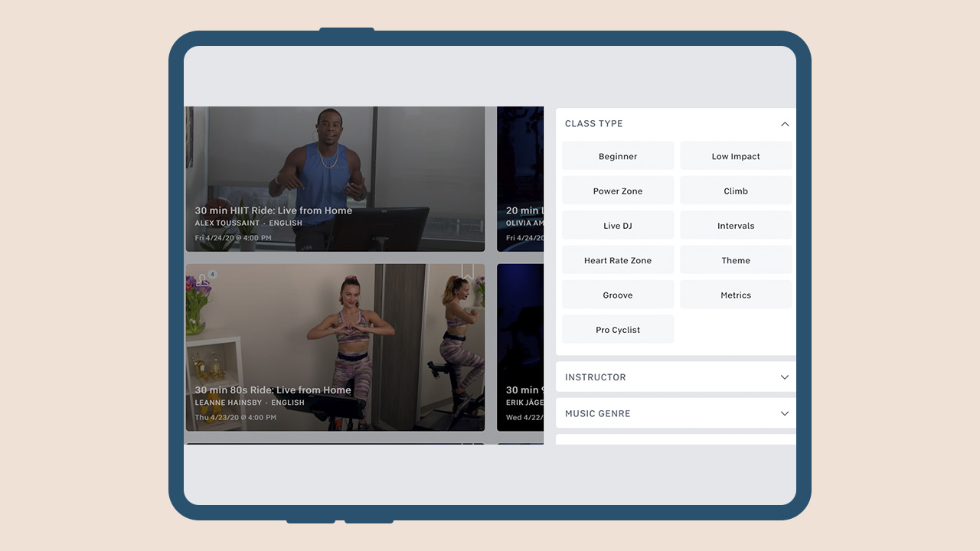Open the 30 min 80s Ride thumbnail
Screen dimensions: 980x551
tap(335, 347)
